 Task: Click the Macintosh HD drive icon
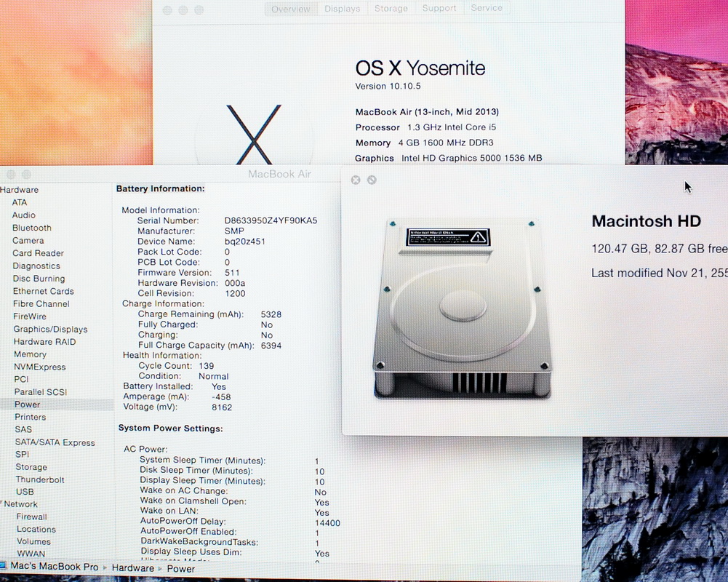click(x=463, y=309)
